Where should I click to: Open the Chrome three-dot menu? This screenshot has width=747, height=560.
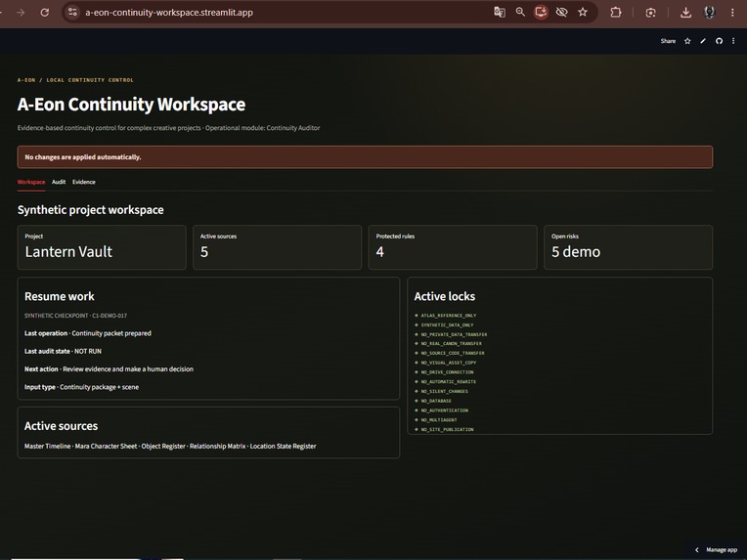[732, 13]
